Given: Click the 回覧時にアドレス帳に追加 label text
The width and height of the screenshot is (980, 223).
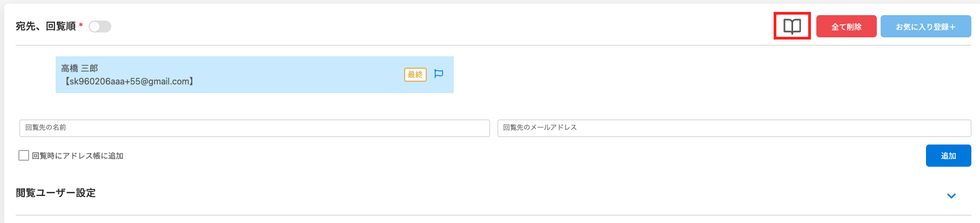Looking at the screenshot, I should point(78,156).
